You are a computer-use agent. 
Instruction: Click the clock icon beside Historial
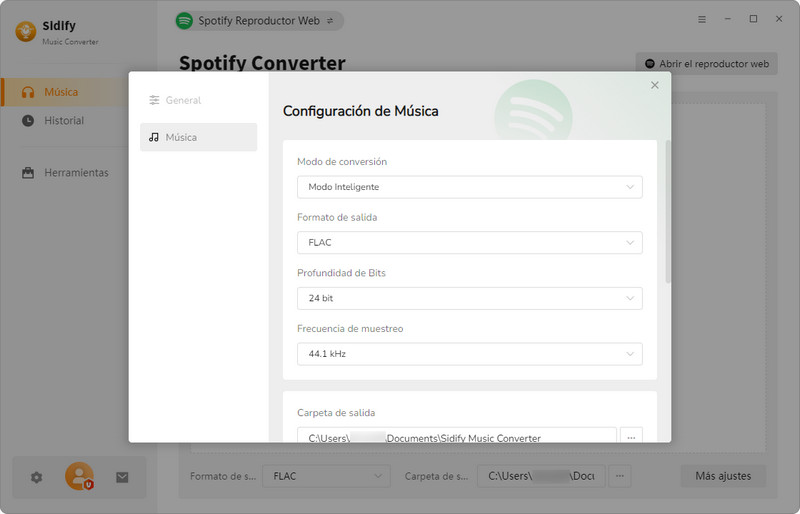click(28, 121)
